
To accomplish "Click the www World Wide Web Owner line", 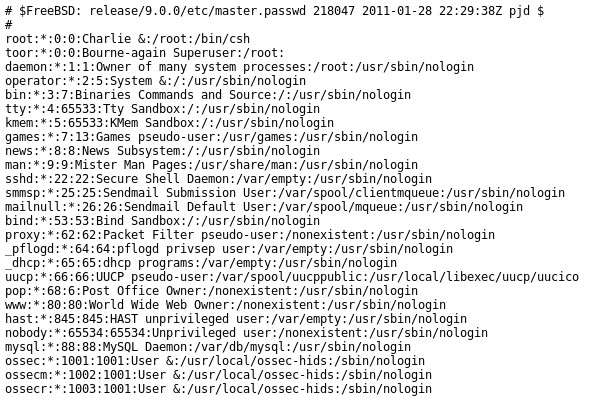I will click(x=225, y=305).
